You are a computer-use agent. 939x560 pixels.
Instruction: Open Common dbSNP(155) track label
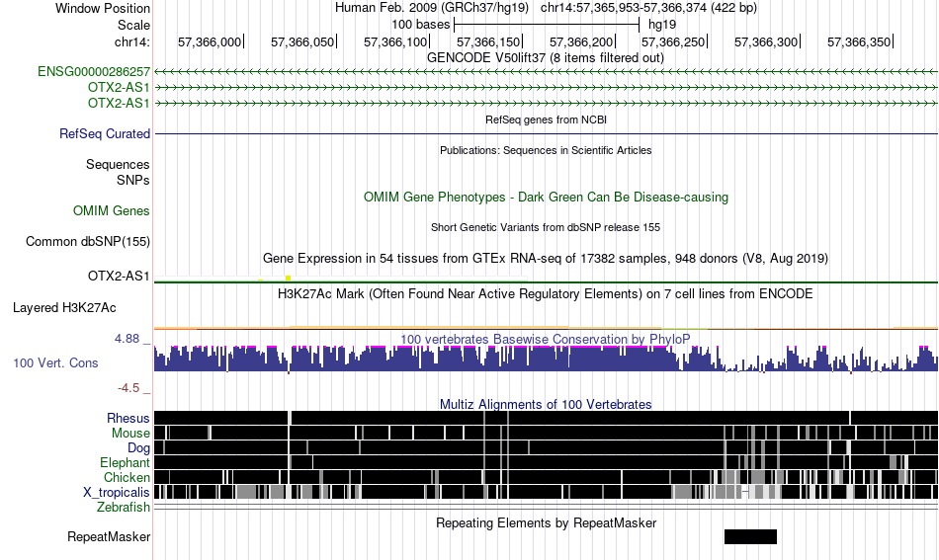tap(88, 242)
